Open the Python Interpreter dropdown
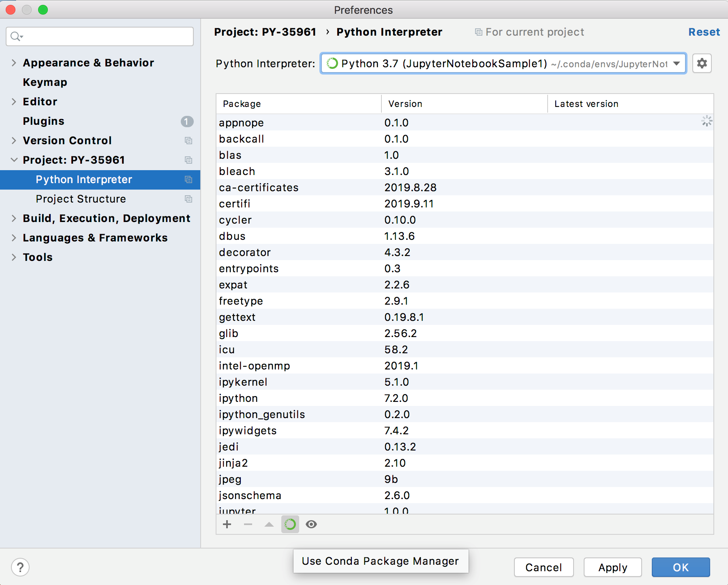The width and height of the screenshot is (728, 585). tap(676, 63)
